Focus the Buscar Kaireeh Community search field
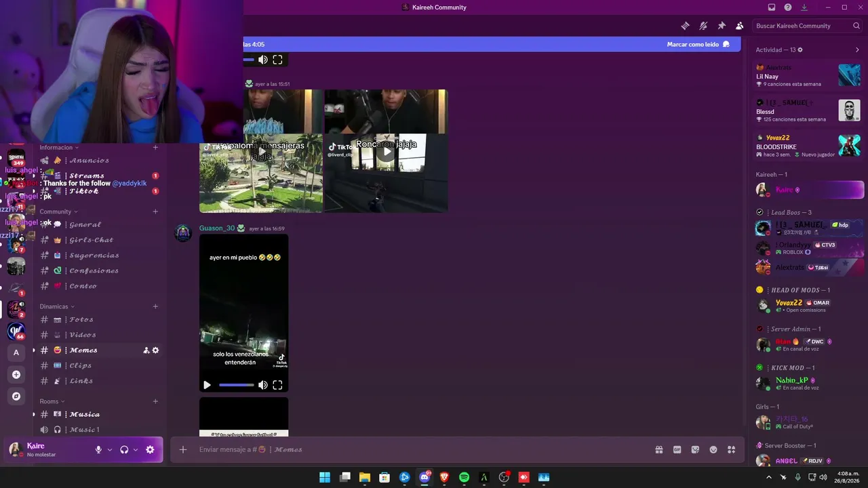Viewport: 868px width, 488px height. 808,26
